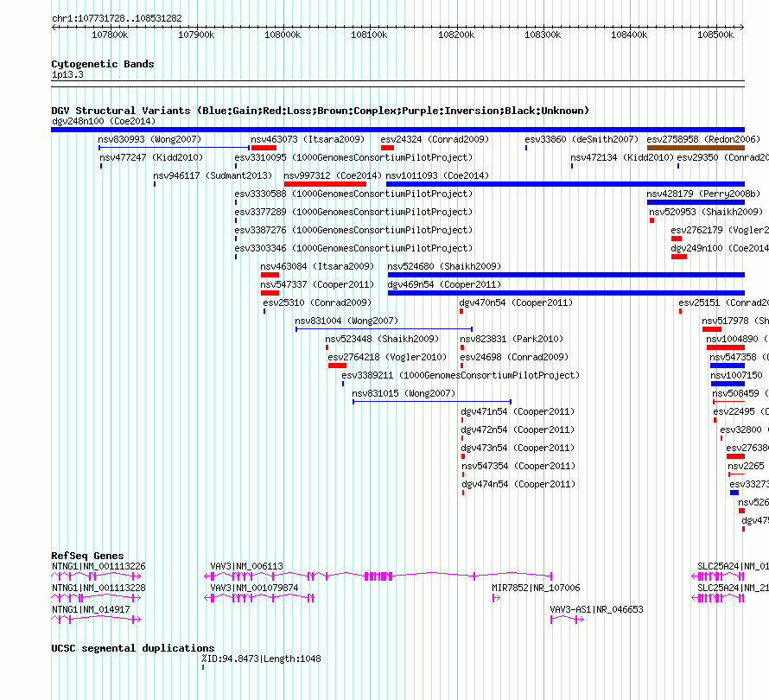Open the nsv524680 (Shaikh2009) variant label
Screen dimensions: 769x700
[444, 266]
